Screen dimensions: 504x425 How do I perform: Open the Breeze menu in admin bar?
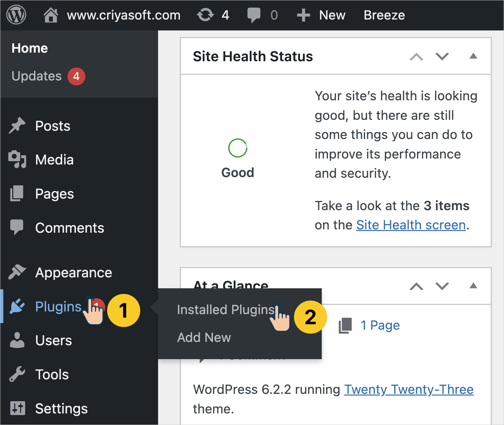[384, 15]
